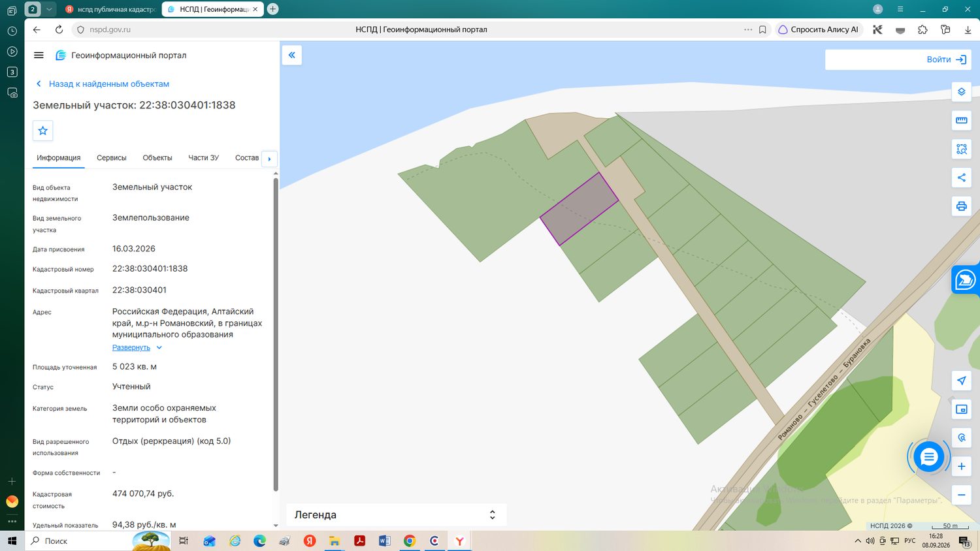Switch to the Информация tab
This screenshot has height=551, width=980.
pos(59,158)
